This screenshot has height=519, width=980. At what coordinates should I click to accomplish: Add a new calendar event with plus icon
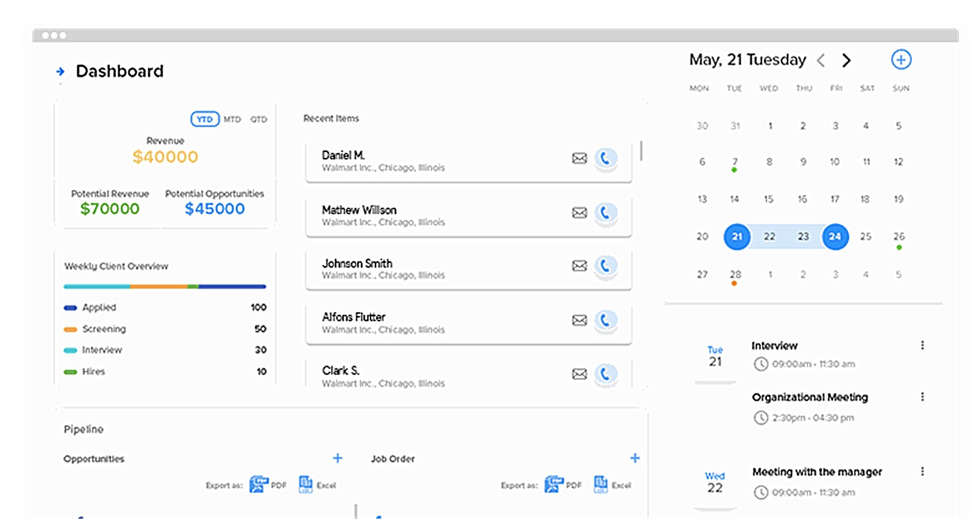[x=901, y=60]
